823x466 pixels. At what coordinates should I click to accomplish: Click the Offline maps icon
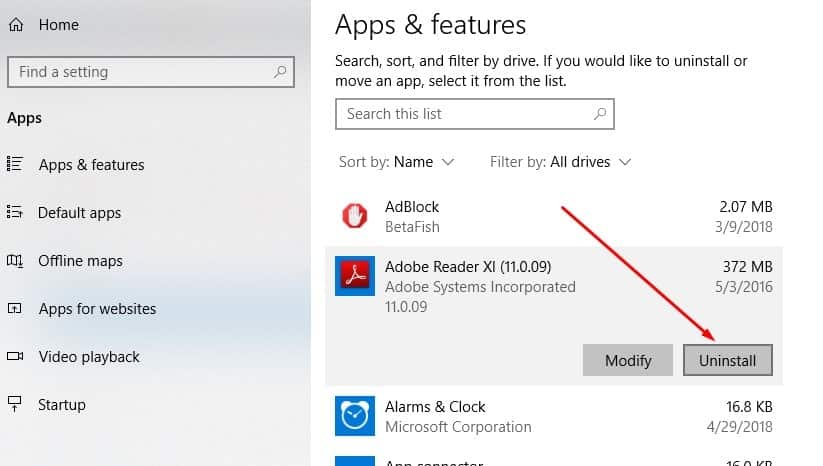[15, 260]
